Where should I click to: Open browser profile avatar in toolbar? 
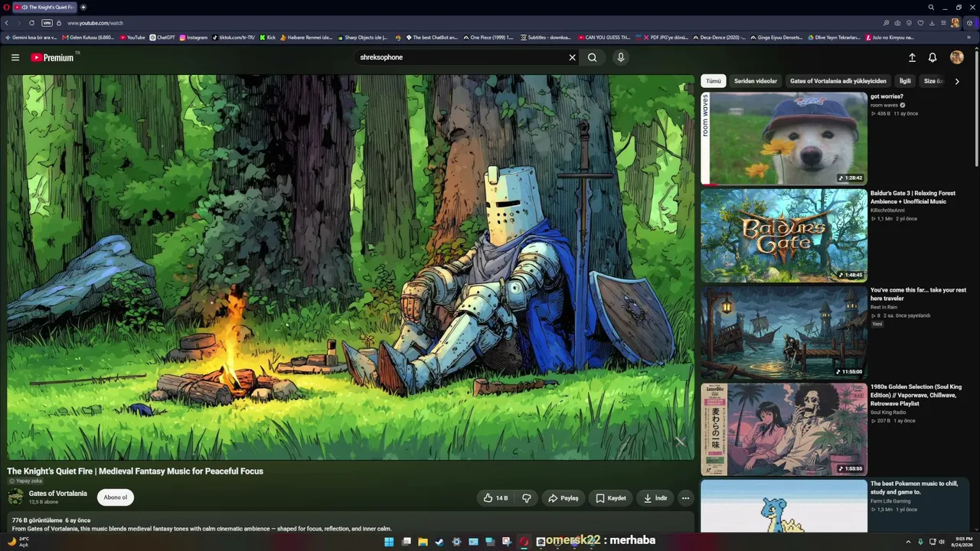(x=955, y=23)
